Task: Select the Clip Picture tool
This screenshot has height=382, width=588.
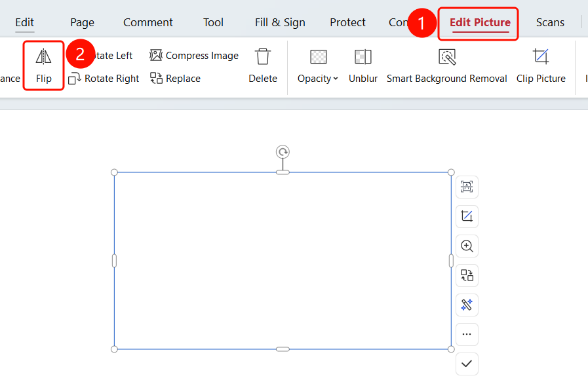Action: point(541,66)
